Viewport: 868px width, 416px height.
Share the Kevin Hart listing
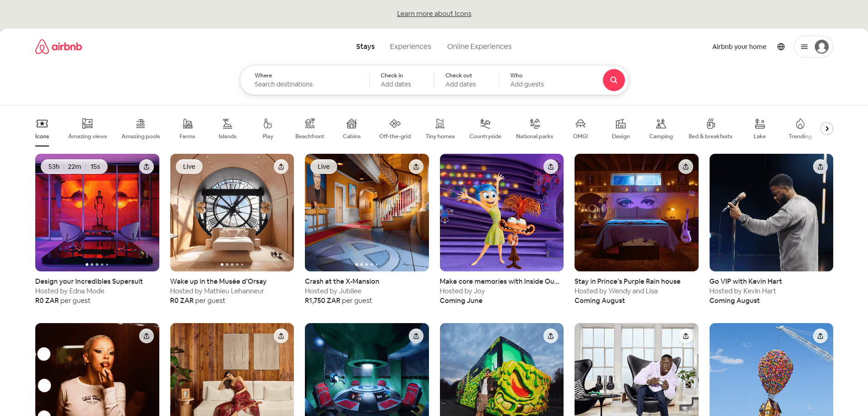(x=820, y=167)
